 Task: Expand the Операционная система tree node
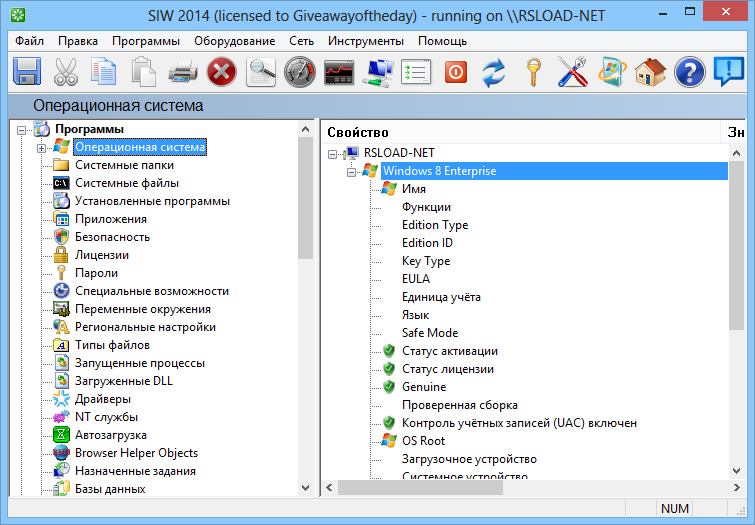41,148
